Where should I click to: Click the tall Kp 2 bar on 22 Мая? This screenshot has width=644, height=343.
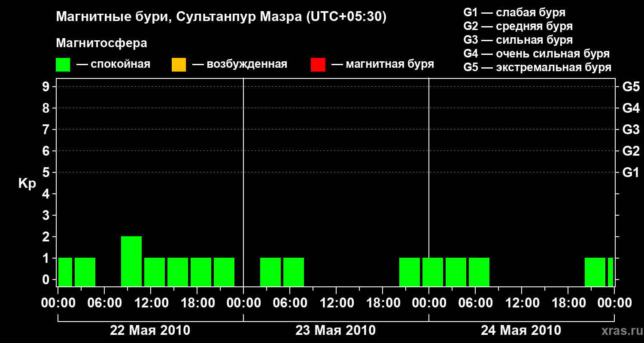pos(131,261)
